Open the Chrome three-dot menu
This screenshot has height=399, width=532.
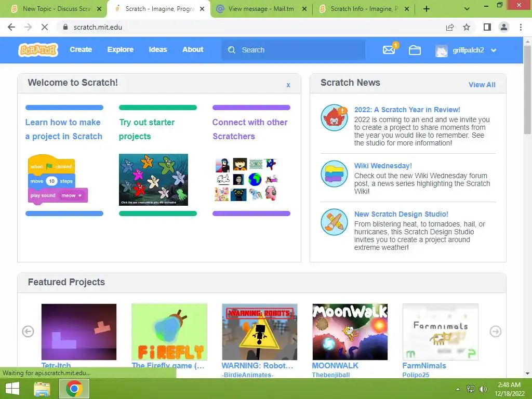(x=521, y=27)
